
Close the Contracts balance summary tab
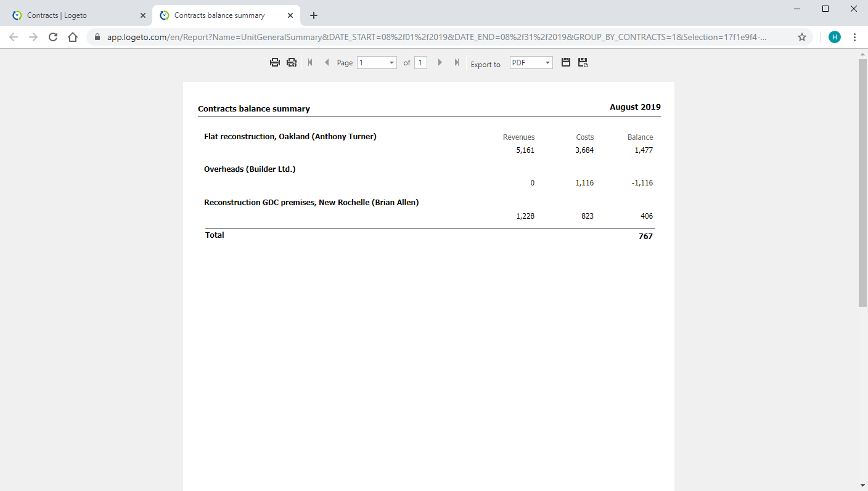point(290,15)
